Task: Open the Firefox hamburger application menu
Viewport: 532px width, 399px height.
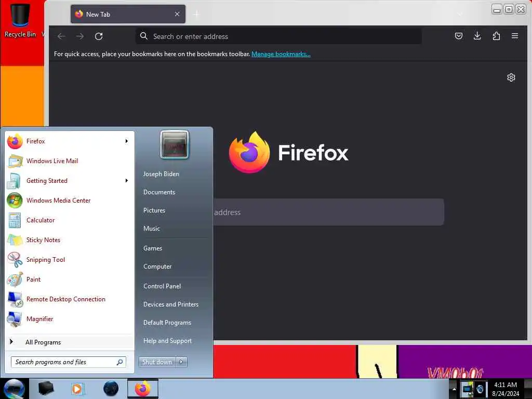Action: [515, 36]
